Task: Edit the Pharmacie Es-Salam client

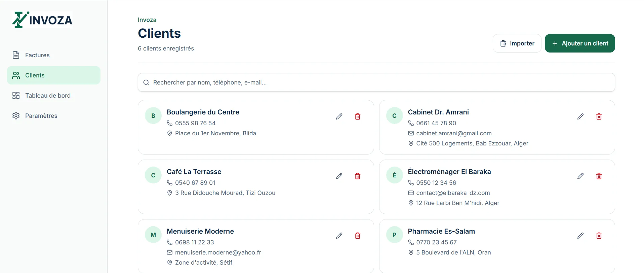Action: pyautogui.click(x=580, y=236)
